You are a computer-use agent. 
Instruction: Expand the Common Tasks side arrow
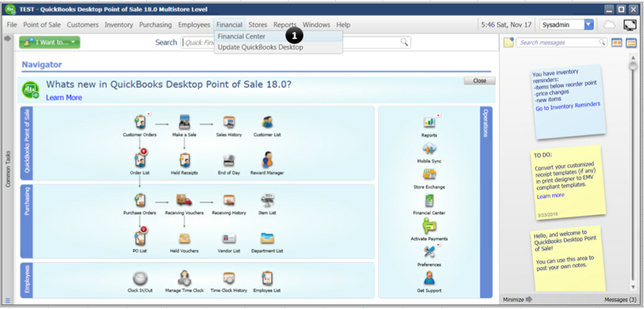tap(7, 39)
